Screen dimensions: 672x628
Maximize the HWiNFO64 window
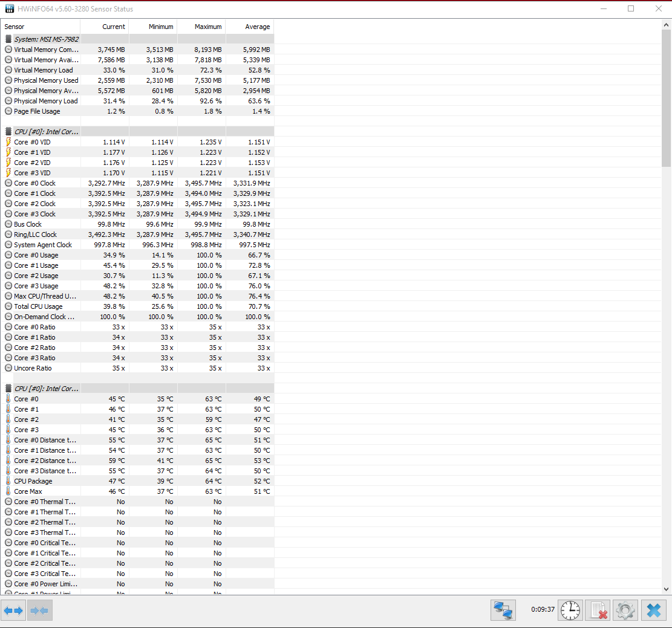coord(631,8)
